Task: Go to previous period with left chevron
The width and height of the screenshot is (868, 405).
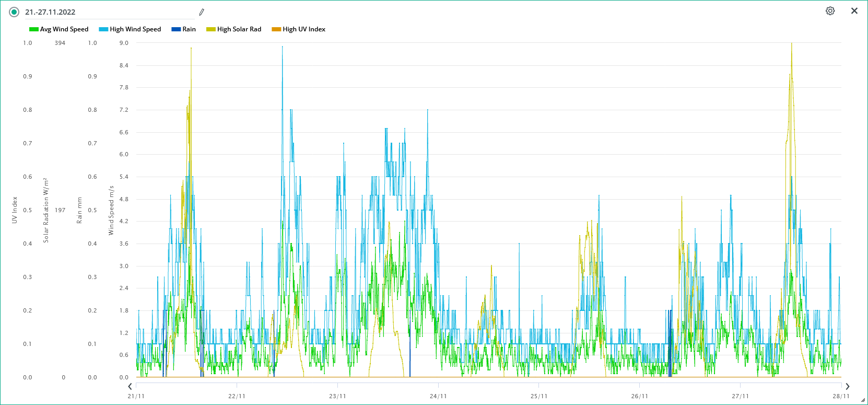Action: 130,387
